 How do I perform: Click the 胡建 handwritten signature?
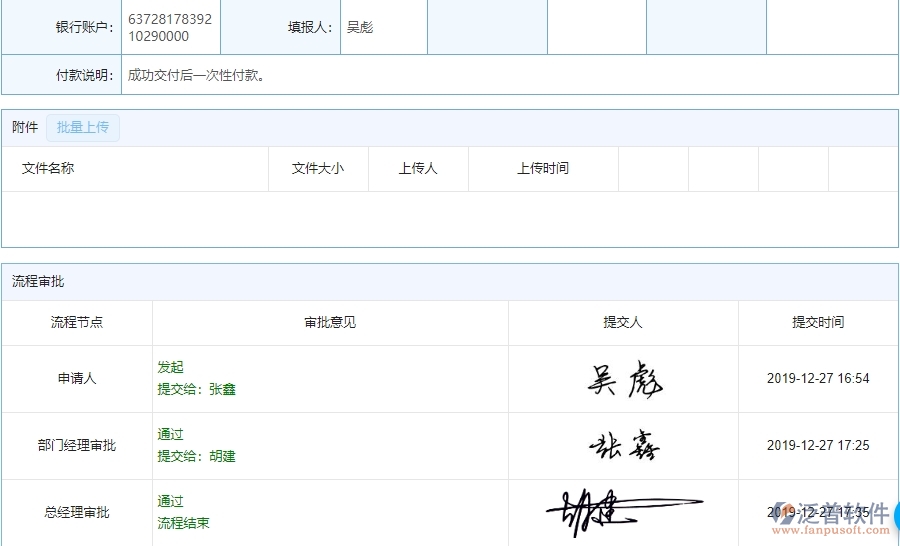[624, 513]
